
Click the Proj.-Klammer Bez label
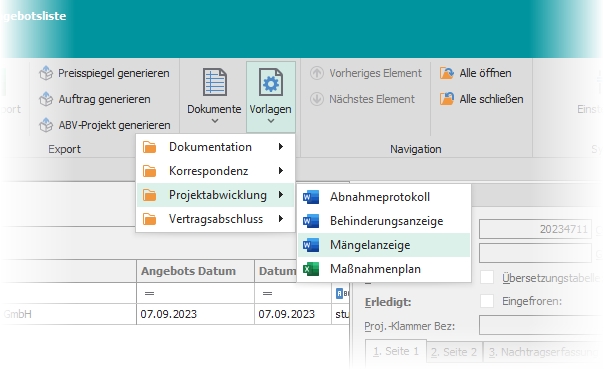(x=410, y=326)
